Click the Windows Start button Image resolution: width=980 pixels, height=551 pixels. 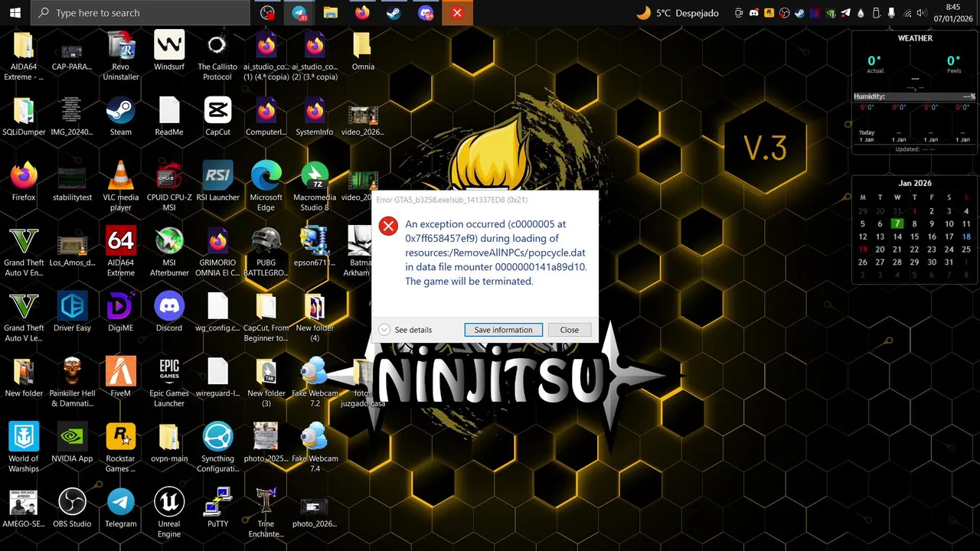tap(15, 12)
